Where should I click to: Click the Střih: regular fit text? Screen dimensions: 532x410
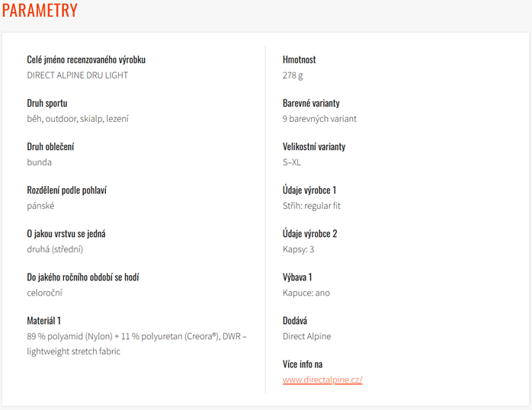[x=312, y=206]
